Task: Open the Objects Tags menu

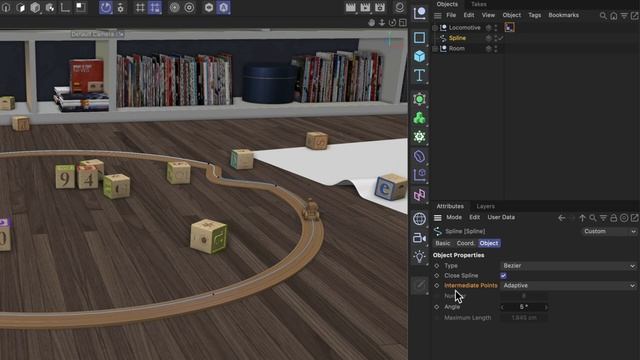Action: pos(534,15)
